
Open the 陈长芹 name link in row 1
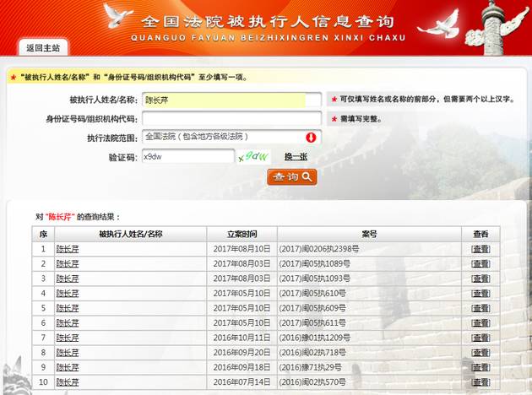tap(68, 249)
